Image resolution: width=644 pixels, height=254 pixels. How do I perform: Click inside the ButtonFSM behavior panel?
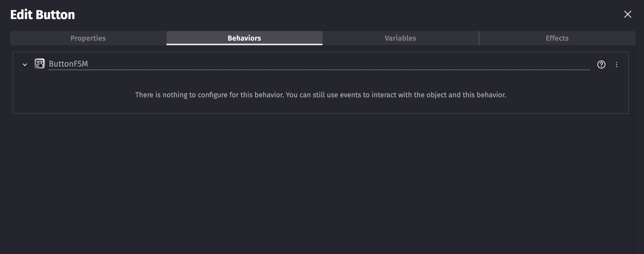(320, 95)
